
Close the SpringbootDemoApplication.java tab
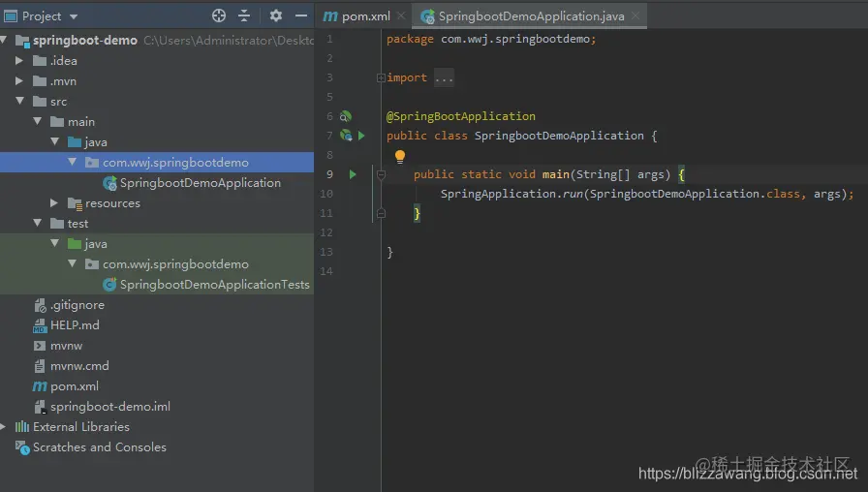click(635, 16)
